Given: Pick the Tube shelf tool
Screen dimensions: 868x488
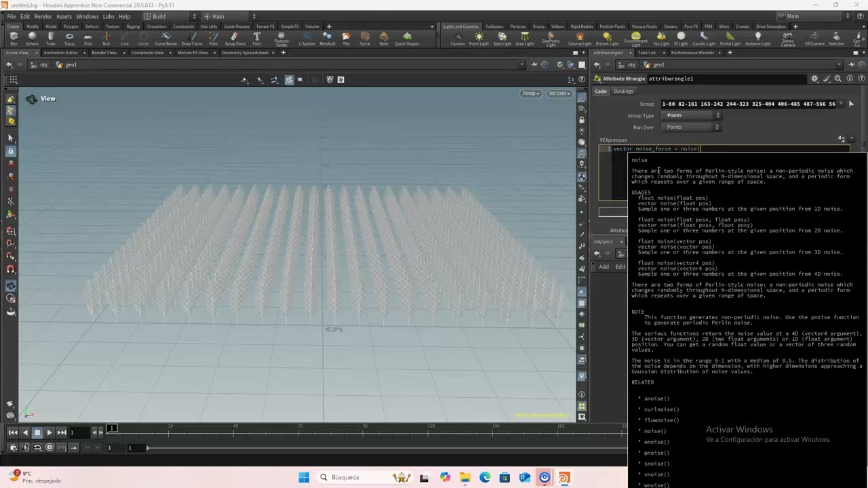Looking at the screenshot, I should point(50,39).
